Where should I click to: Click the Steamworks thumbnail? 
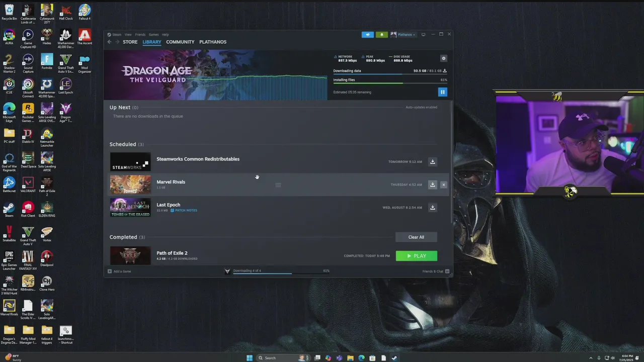pyautogui.click(x=130, y=162)
